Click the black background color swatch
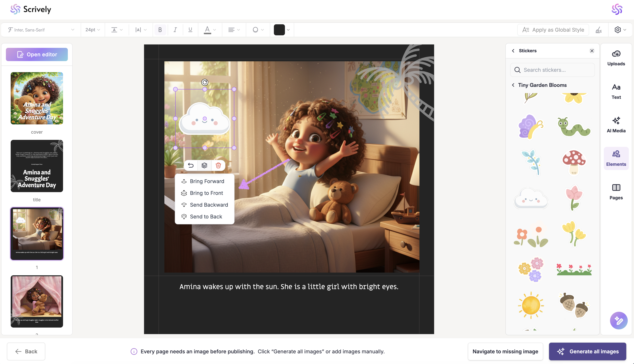 click(x=279, y=30)
